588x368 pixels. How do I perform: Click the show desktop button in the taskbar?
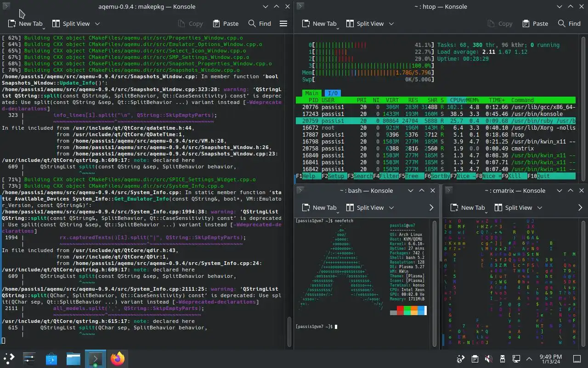(577, 359)
